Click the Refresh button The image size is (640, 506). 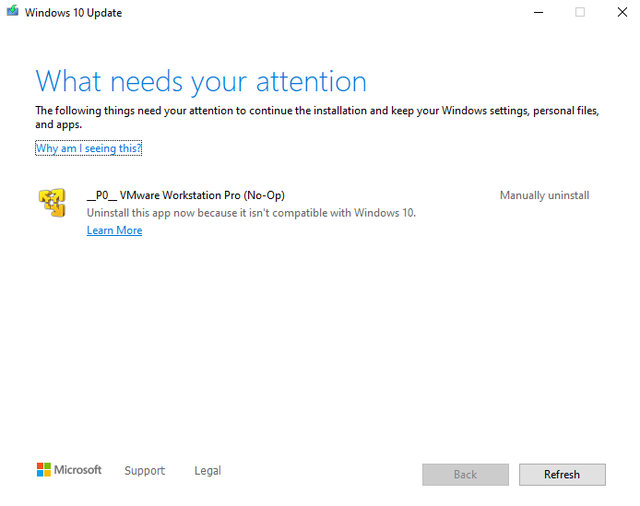coord(562,475)
